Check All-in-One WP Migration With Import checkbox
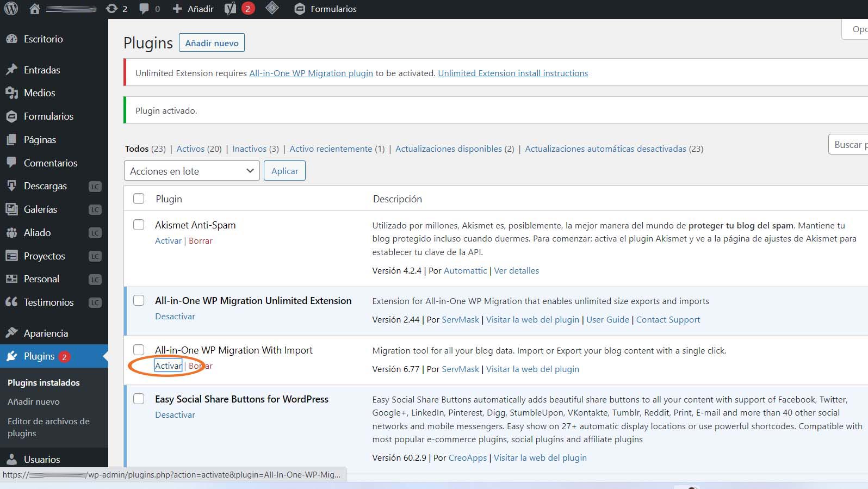The width and height of the screenshot is (868, 489). pyautogui.click(x=139, y=349)
